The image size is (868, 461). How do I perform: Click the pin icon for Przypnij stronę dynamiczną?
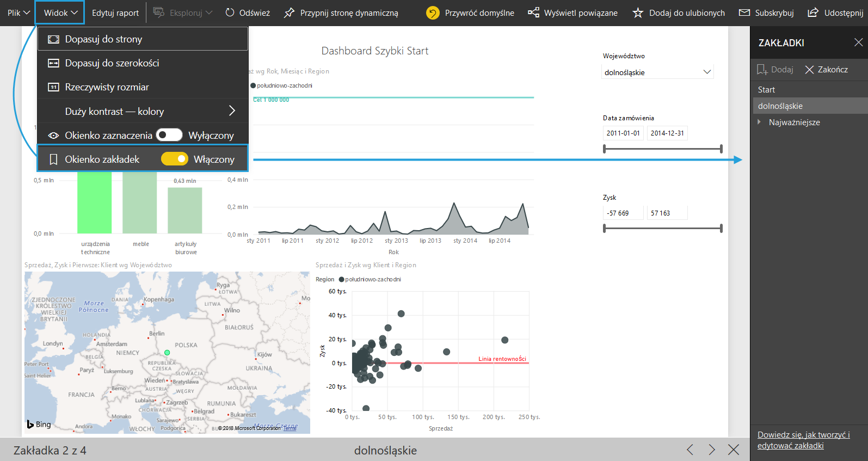coord(290,13)
